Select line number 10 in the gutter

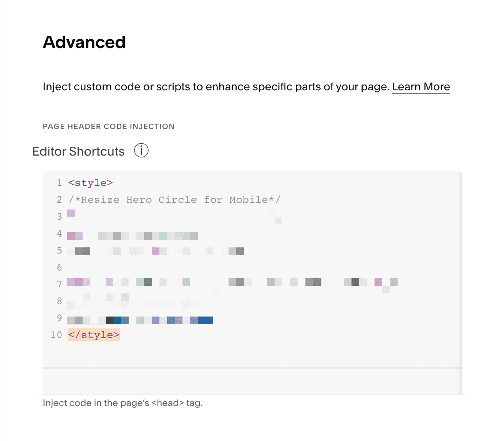(x=56, y=335)
